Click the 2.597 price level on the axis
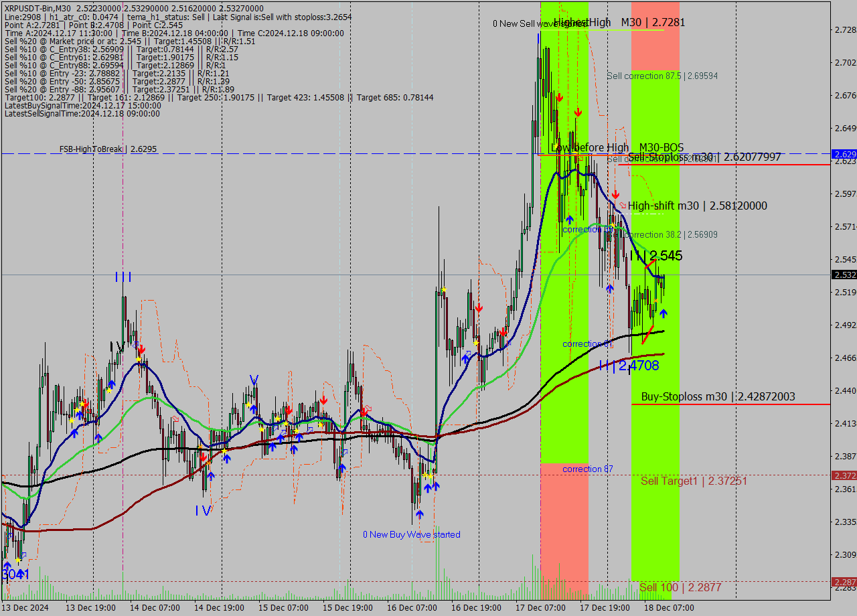The width and height of the screenshot is (857, 616). click(845, 194)
